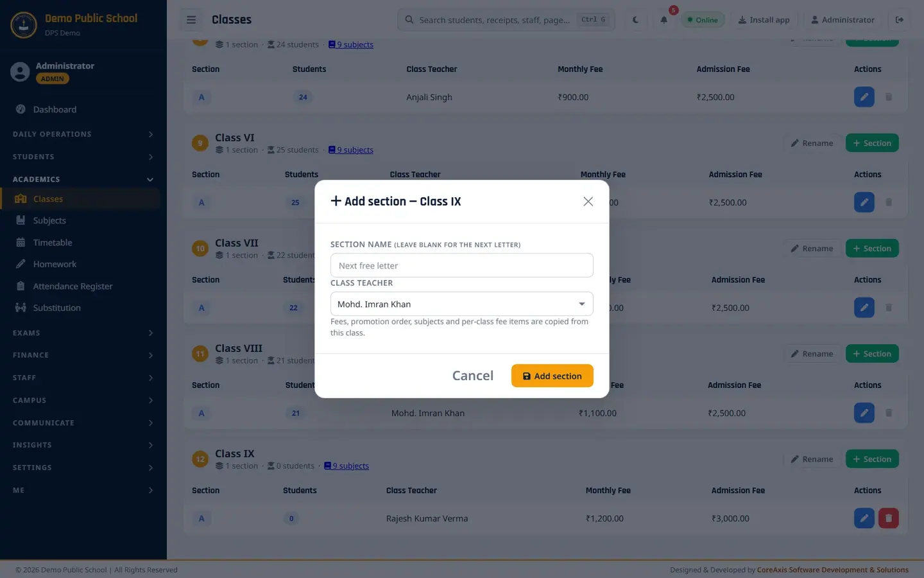Click the Add section button

[552, 376]
